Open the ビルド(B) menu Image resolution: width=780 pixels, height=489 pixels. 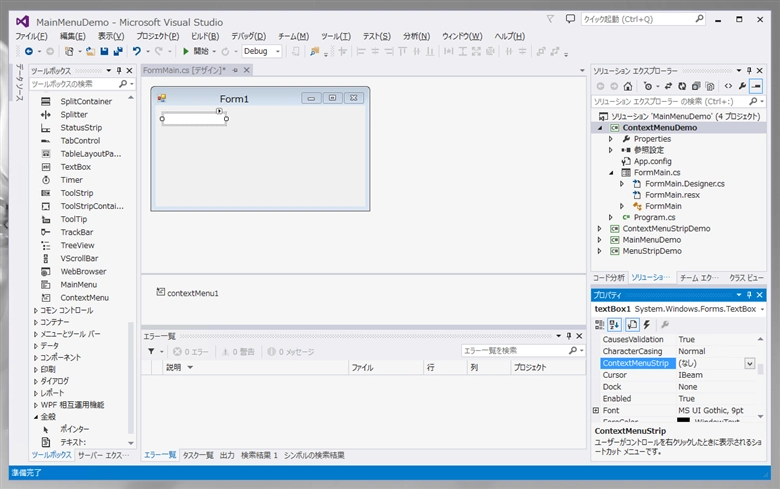pyautogui.click(x=205, y=36)
